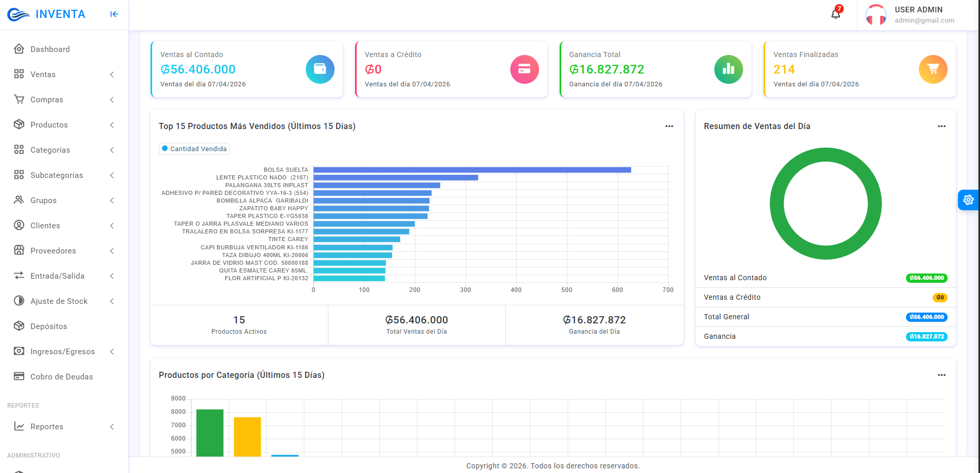
Task: Click the Clientes person icon
Action: point(19,225)
